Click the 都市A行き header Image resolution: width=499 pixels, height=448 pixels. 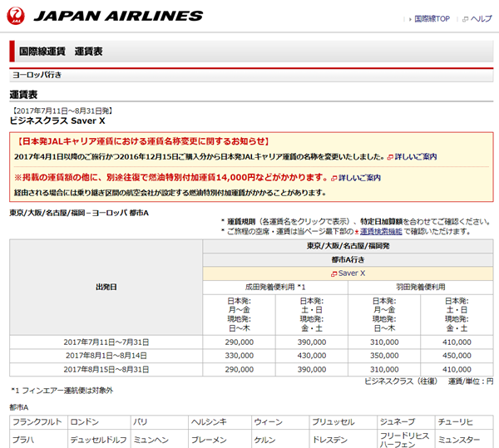[x=348, y=260]
